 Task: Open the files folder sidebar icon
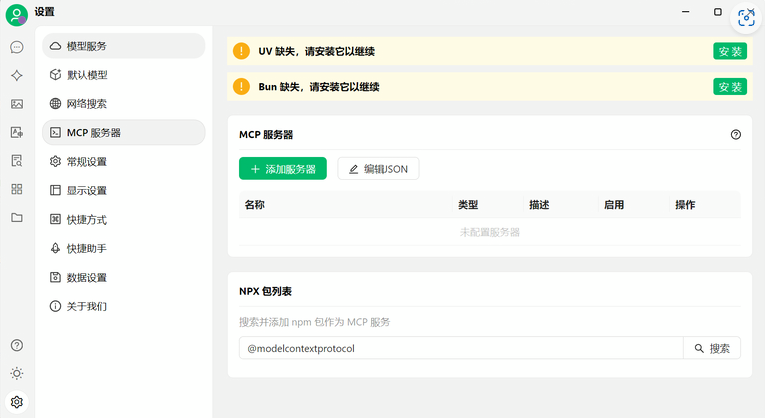17,218
